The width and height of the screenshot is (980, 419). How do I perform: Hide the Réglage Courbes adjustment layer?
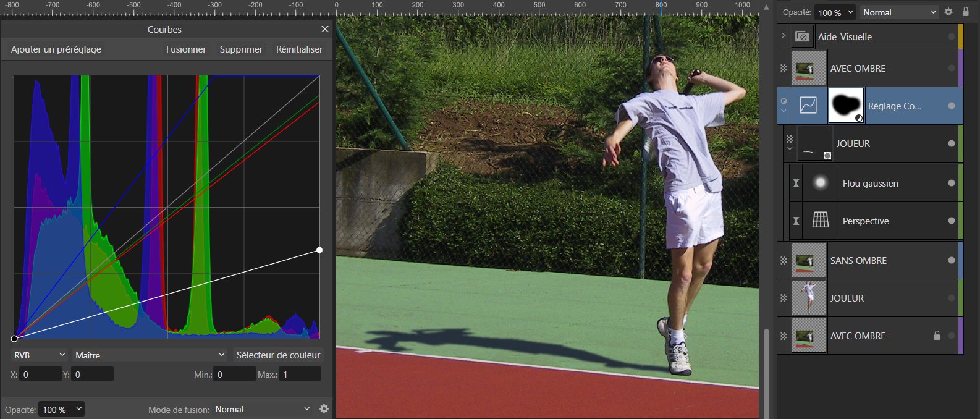click(952, 106)
